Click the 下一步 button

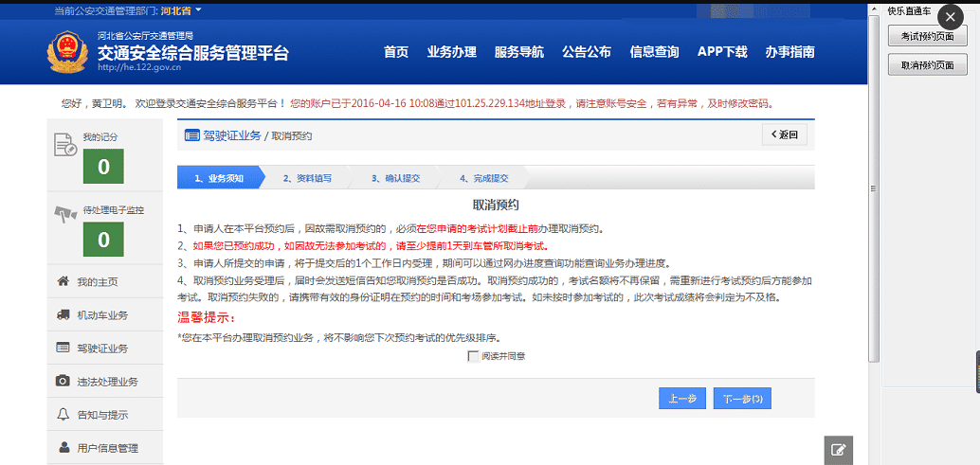point(742,399)
